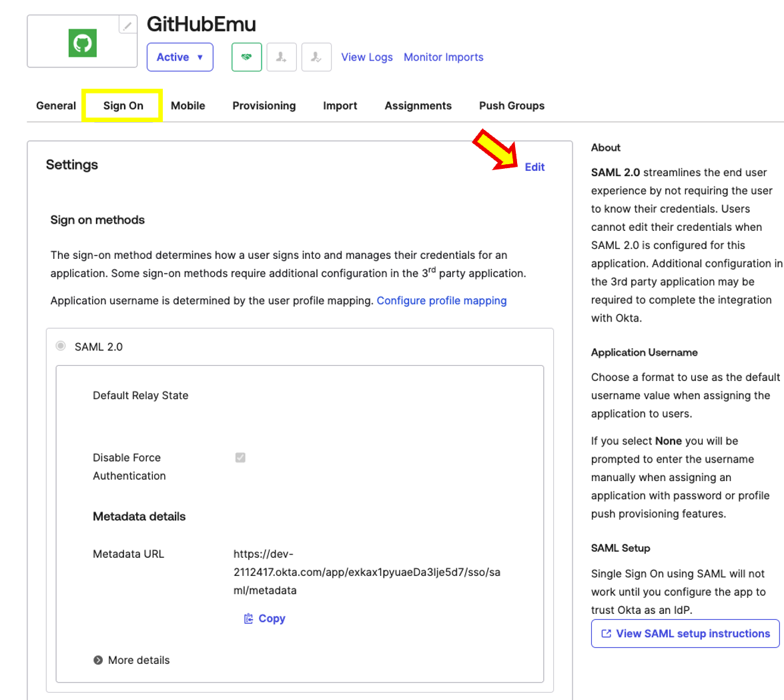
Task: Open the Active status dropdown
Action: (180, 57)
